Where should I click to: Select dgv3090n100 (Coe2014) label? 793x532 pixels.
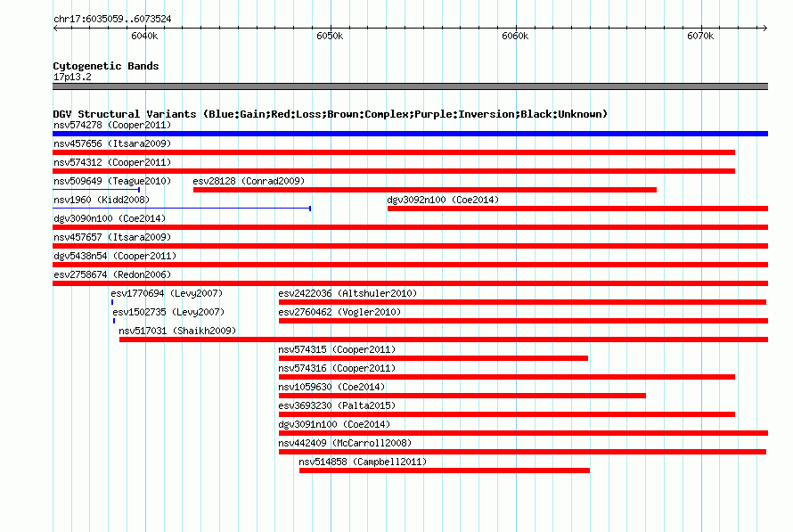click(x=110, y=218)
